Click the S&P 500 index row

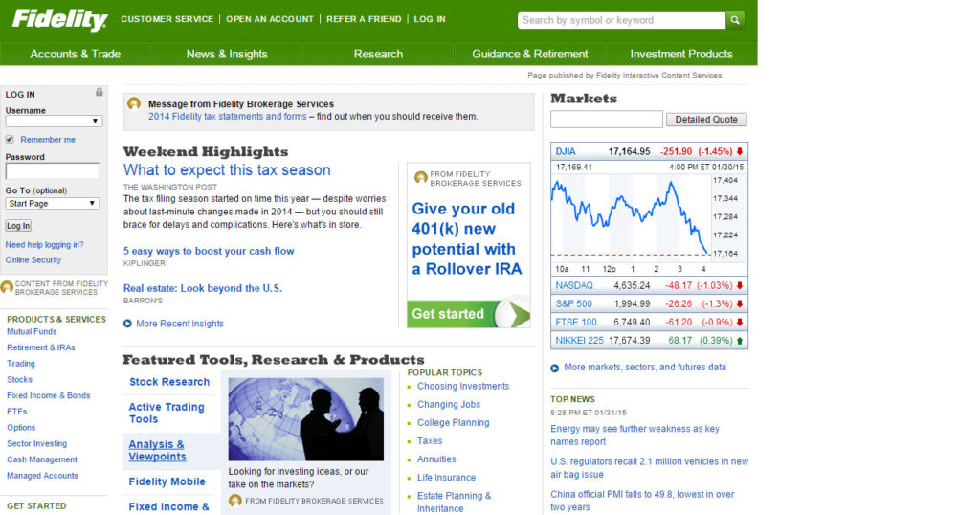[x=650, y=303]
